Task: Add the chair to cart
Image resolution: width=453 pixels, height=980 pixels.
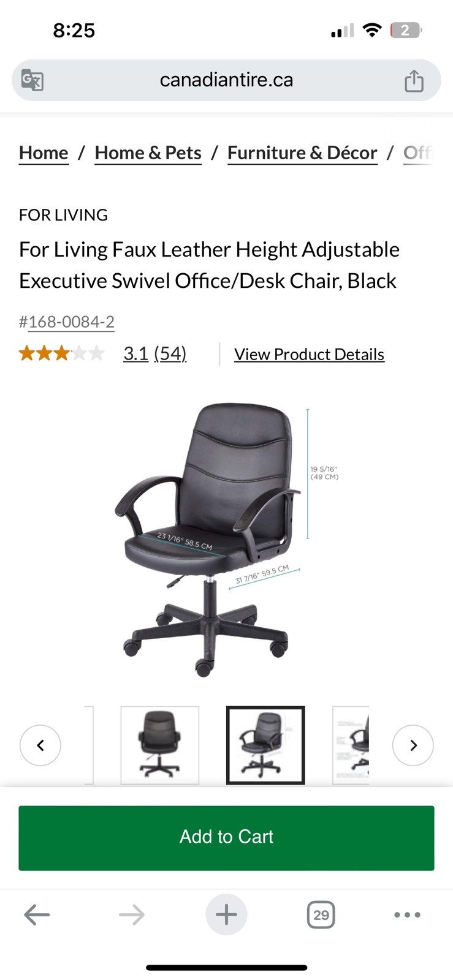Action: tap(226, 838)
